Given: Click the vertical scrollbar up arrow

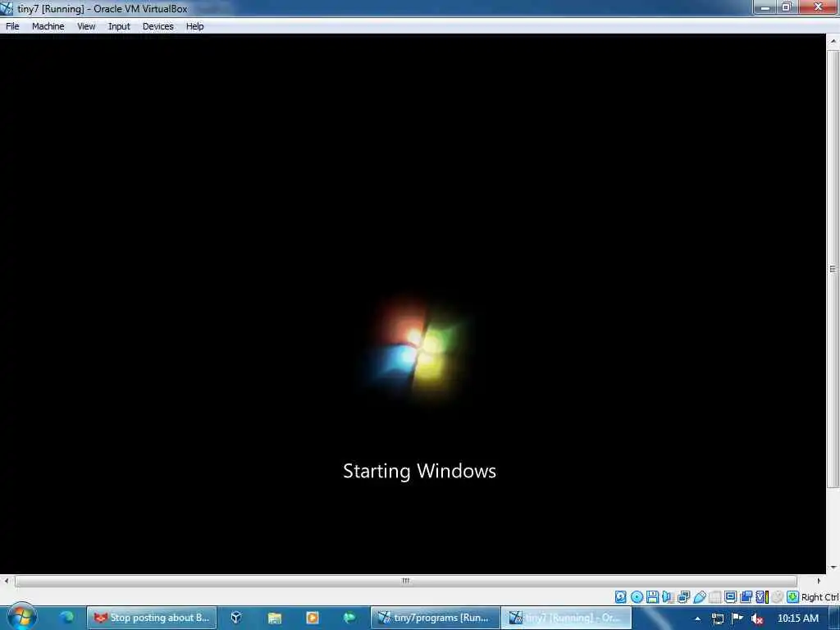Looking at the screenshot, I should [x=833, y=41].
